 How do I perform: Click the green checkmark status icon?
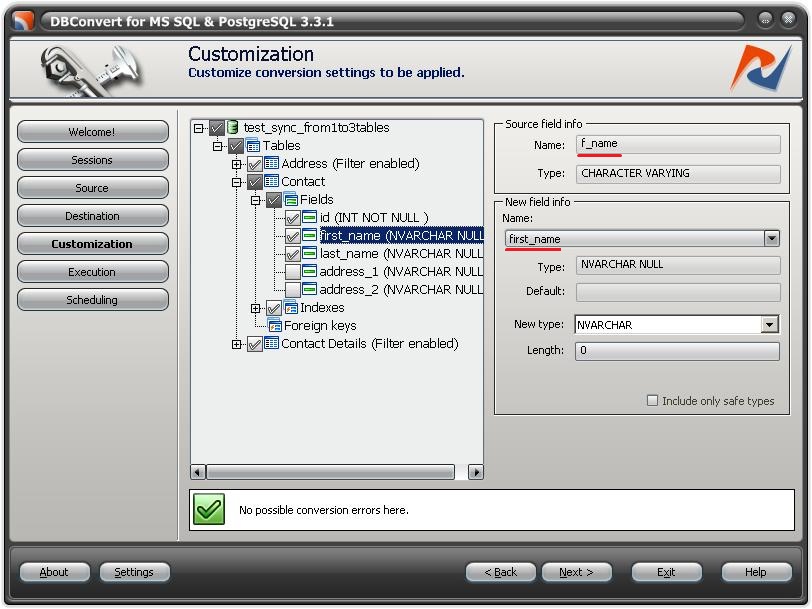click(x=209, y=510)
